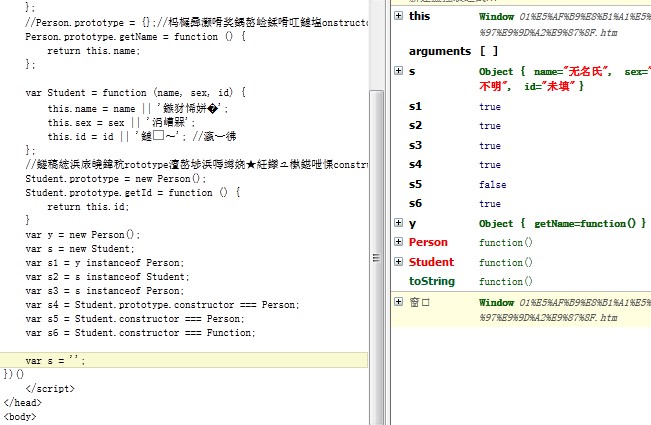651x425 pixels.
Task: Click the Window value of 'this'
Action: coord(565,24)
